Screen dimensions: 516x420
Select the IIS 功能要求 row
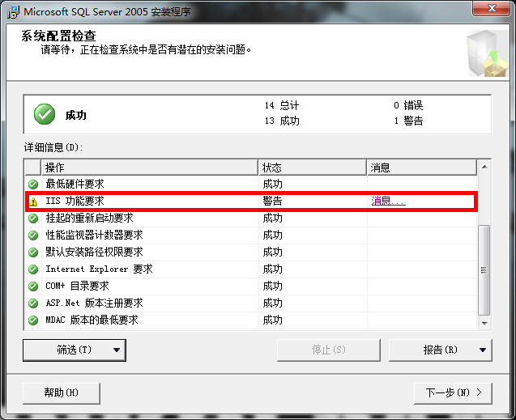(x=251, y=202)
